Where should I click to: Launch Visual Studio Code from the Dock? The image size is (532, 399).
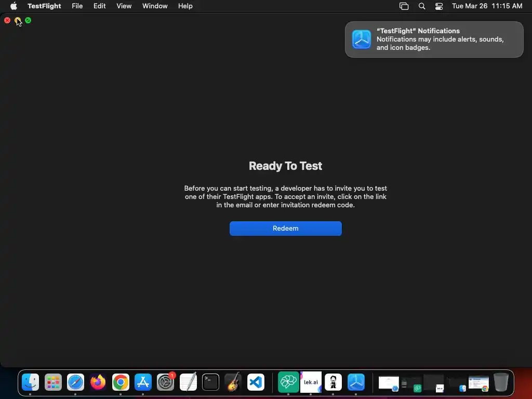(256, 382)
